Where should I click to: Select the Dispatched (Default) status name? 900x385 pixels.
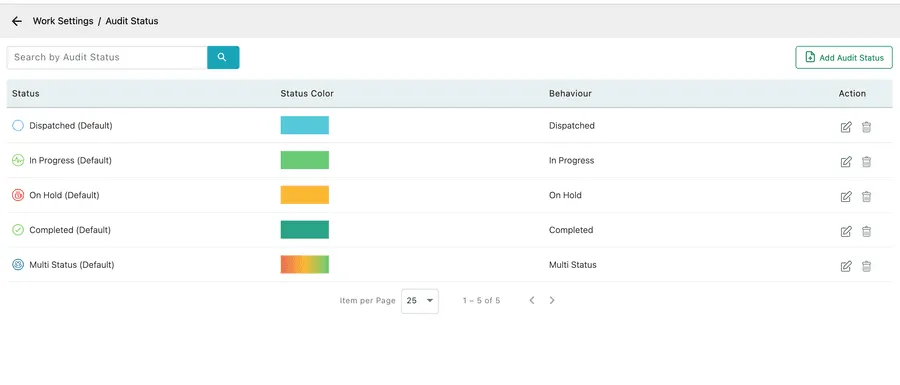pos(71,125)
